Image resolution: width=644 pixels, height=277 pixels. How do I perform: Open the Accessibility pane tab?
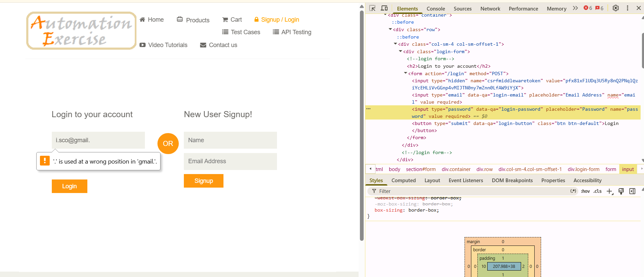587,180
